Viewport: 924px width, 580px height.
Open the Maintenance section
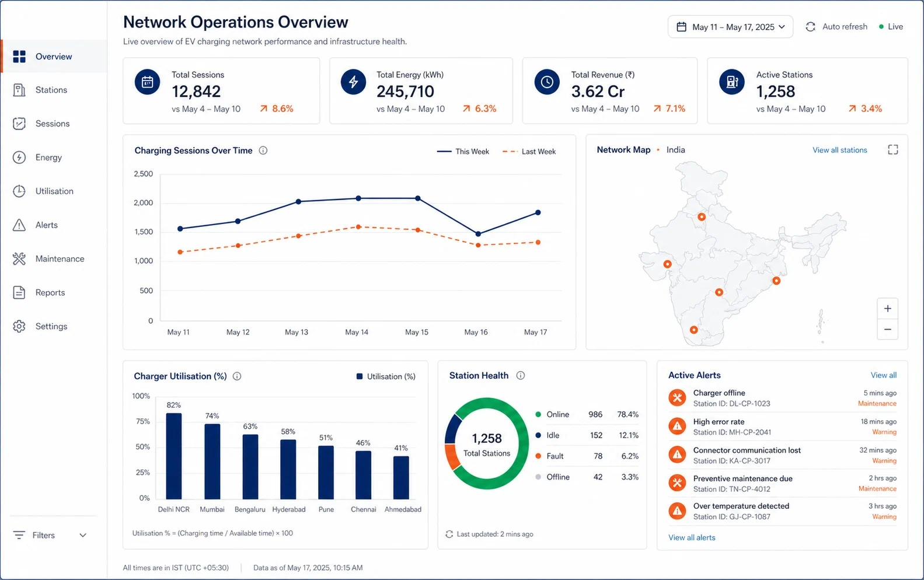point(54,259)
